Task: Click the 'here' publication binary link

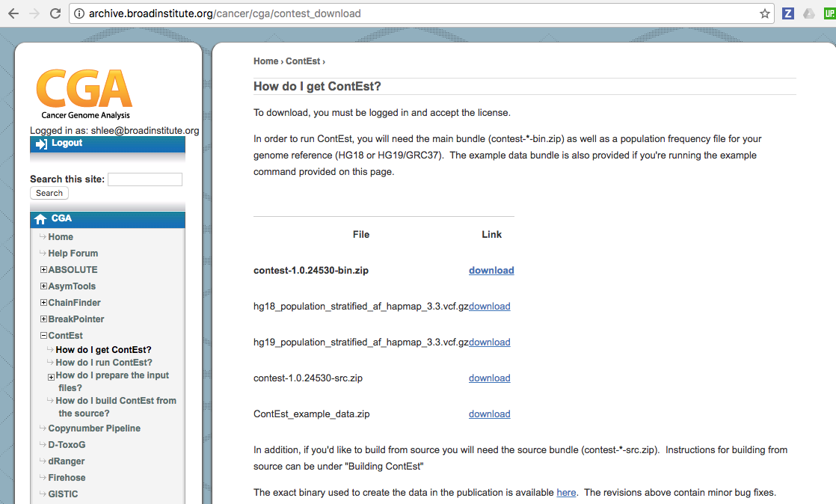Action: pos(566,492)
